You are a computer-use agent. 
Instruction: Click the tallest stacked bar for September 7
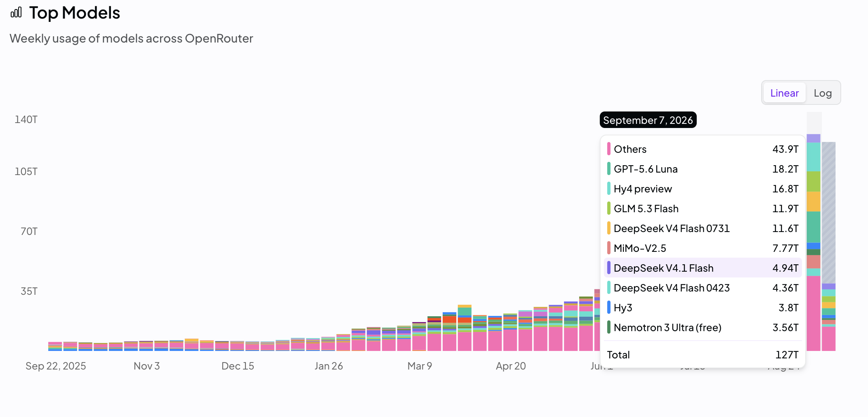tap(814, 242)
